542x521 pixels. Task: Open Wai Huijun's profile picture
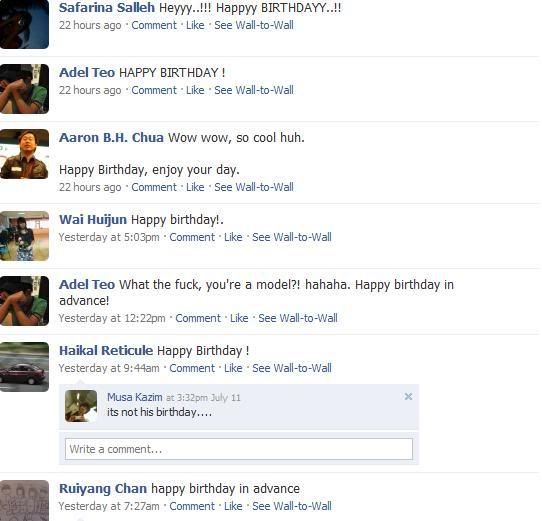point(24,236)
